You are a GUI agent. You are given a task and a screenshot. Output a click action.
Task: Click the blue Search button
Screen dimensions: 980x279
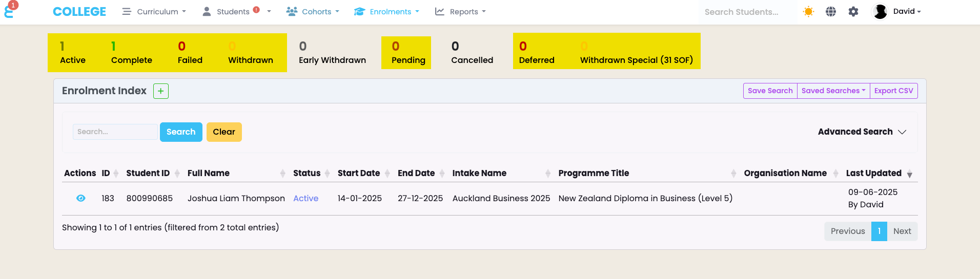tap(181, 132)
